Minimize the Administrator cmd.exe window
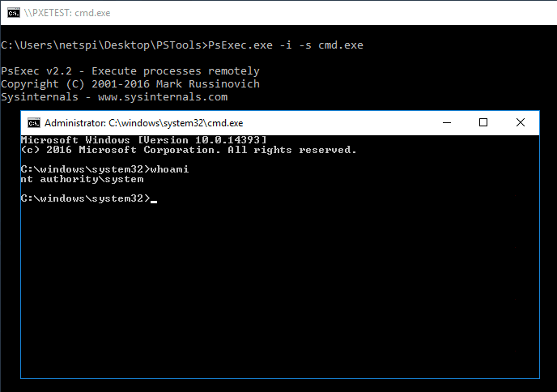557x392 pixels. pyautogui.click(x=447, y=122)
